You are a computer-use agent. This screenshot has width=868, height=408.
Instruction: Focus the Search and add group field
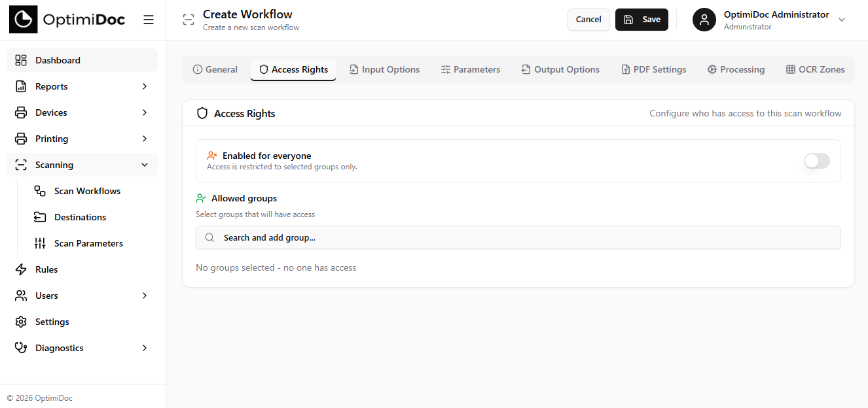pos(518,238)
